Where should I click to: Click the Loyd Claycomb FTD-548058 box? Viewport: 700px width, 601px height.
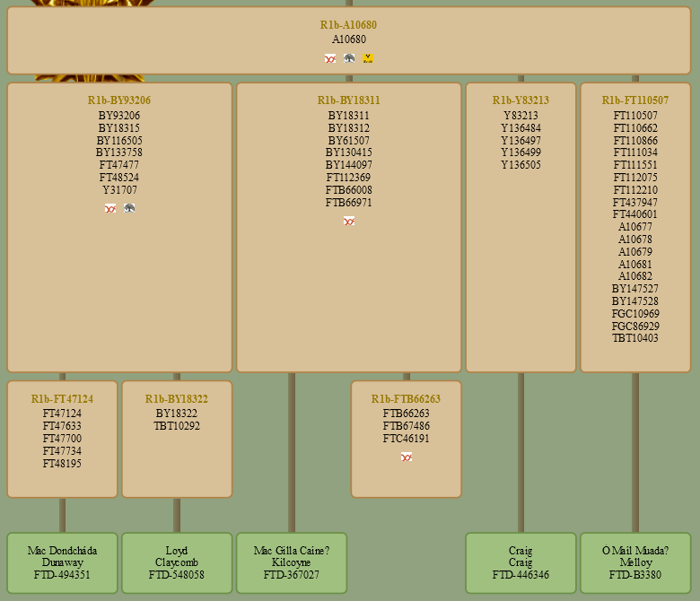[177, 562]
